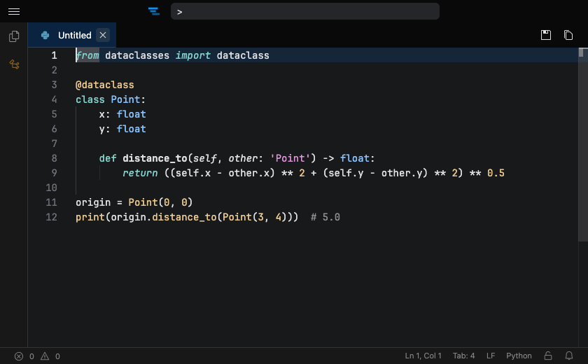The image size is (588, 364).
Task: Open Ln 1, Col 1 cursor position
Action: pos(423,356)
